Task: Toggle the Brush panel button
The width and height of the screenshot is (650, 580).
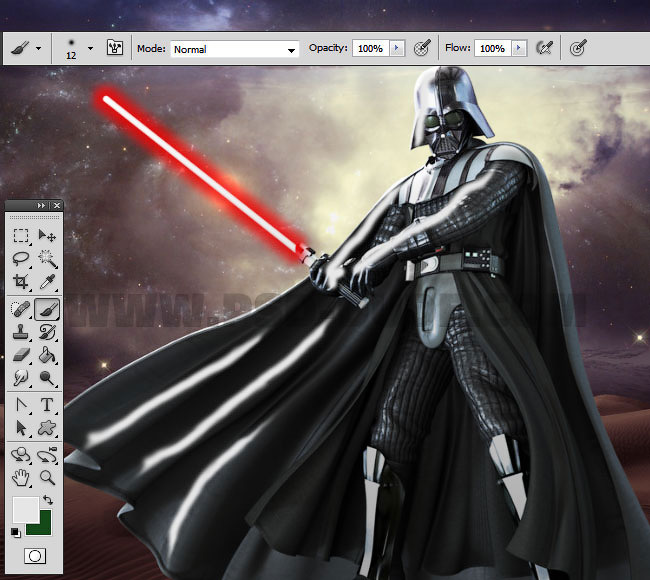Action: click(x=115, y=48)
